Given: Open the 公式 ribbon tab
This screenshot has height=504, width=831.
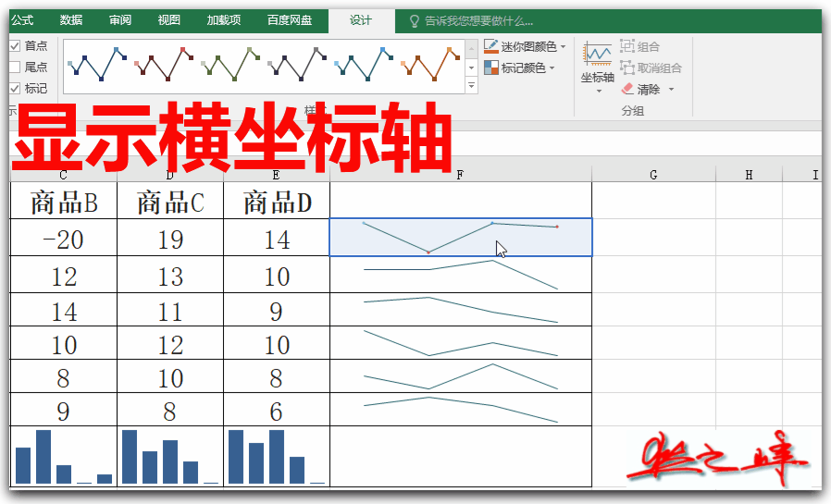Looking at the screenshot, I should pyautogui.click(x=22, y=20).
